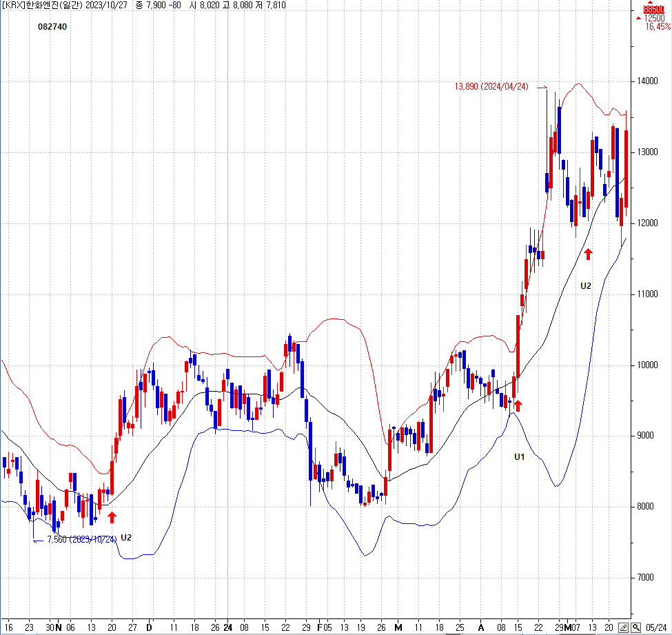
Task: Click the bold 24 year marker
Action: (227, 627)
